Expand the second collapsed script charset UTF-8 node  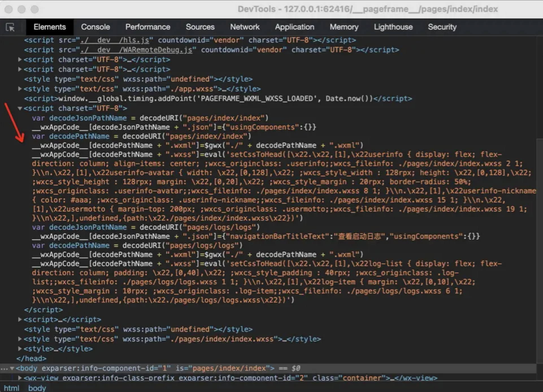[x=20, y=69]
